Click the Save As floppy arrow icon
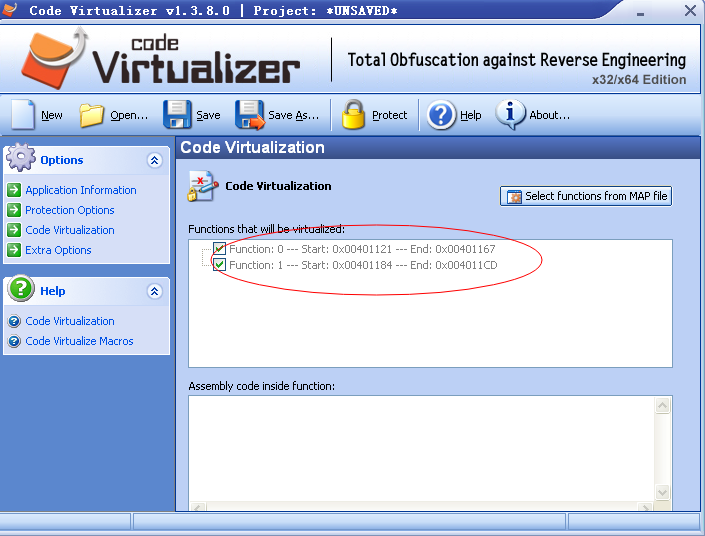The image size is (705, 536). pyautogui.click(x=250, y=115)
